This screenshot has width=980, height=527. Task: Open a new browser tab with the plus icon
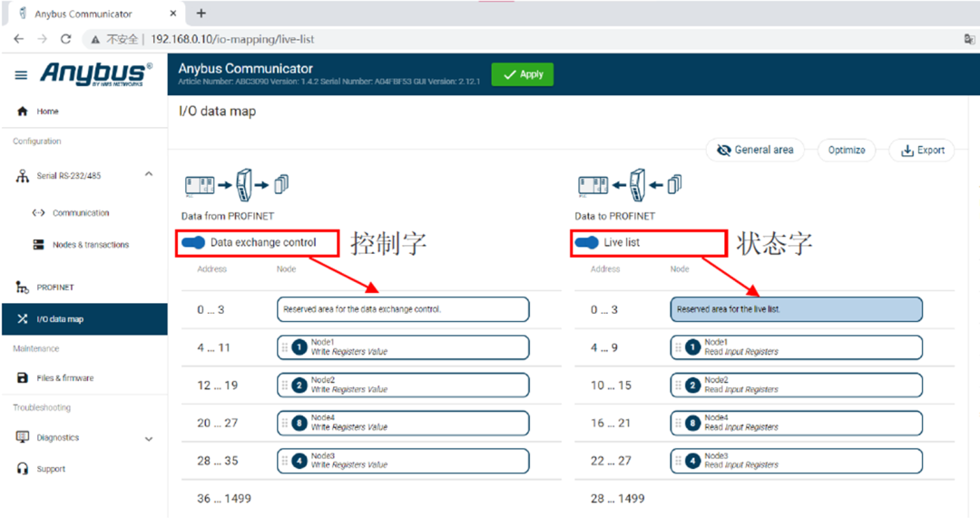[x=201, y=13]
